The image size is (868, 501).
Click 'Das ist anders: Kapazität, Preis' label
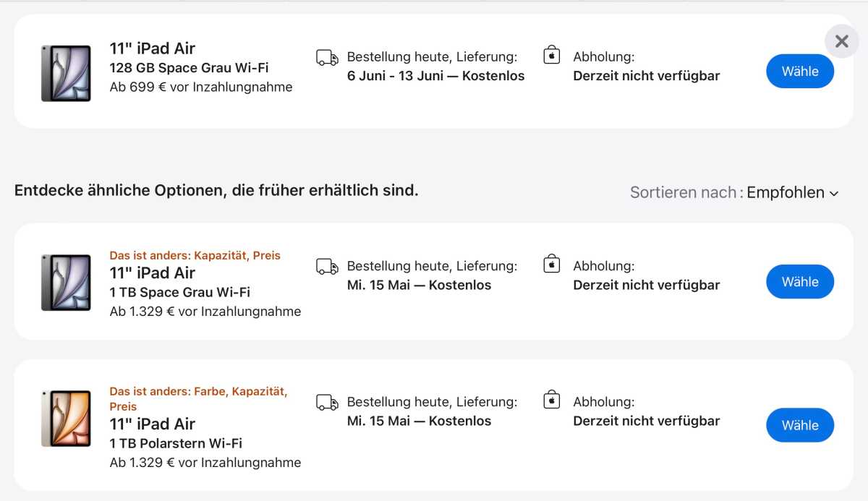[x=195, y=255]
